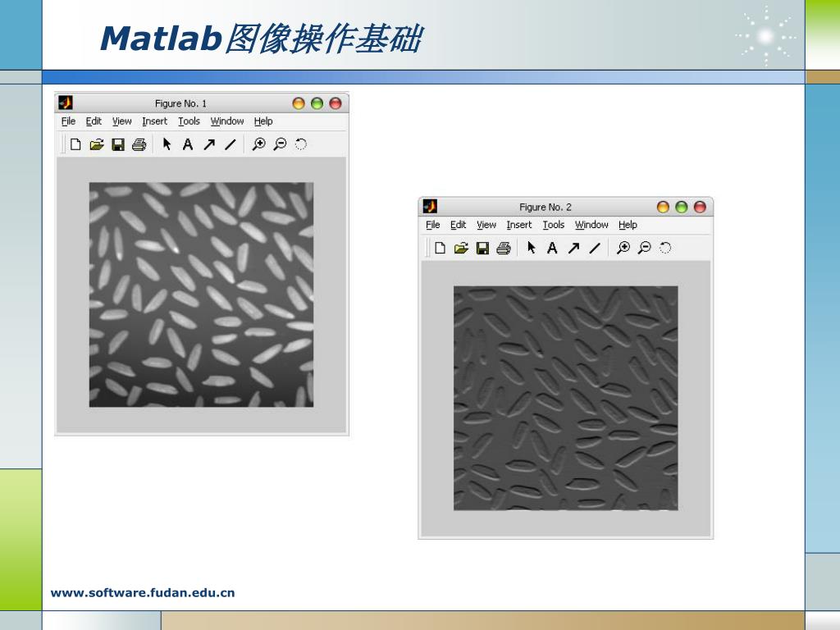Viewport: 840px width, 630px height.
Task: Open Window menu in Figure No. 2
Action: click(591, 225)
